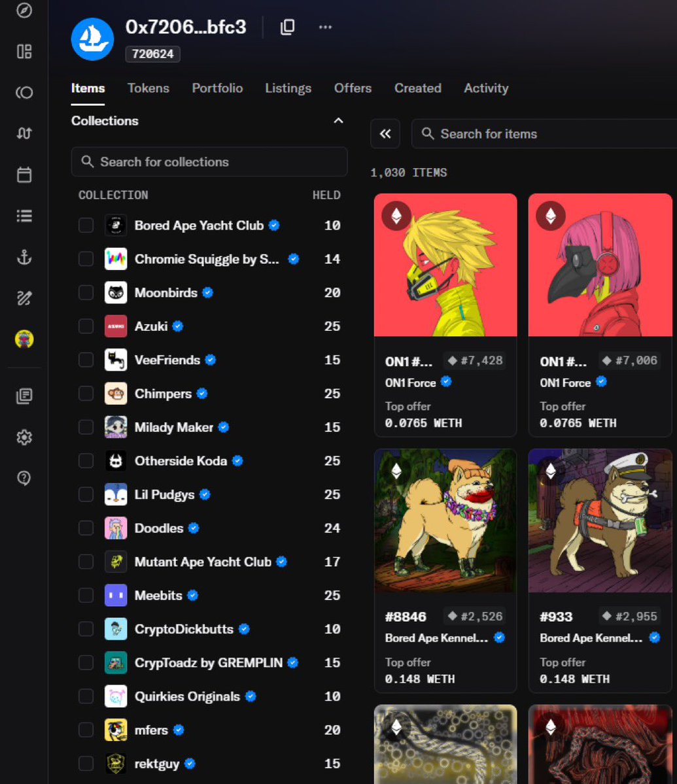Switch to the Offers tab
Viewport: 677px width, 784px height.
(x=353, y=88)
